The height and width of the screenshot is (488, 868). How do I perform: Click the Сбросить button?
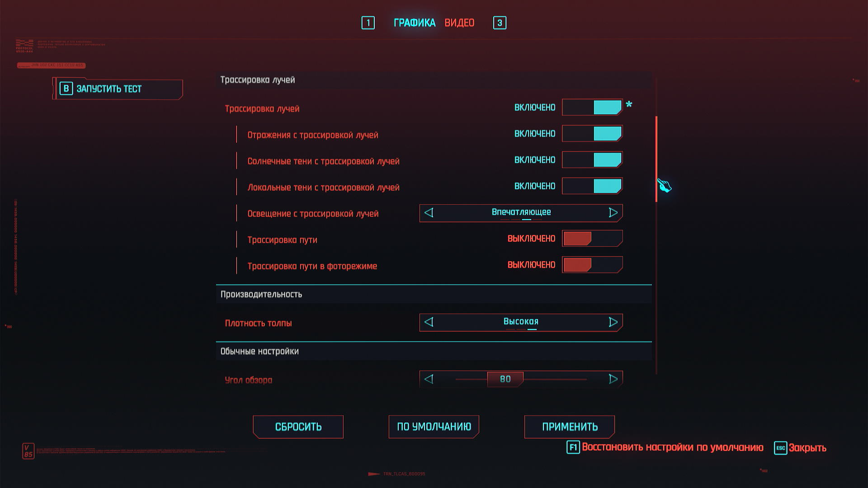tap(298, 427)
